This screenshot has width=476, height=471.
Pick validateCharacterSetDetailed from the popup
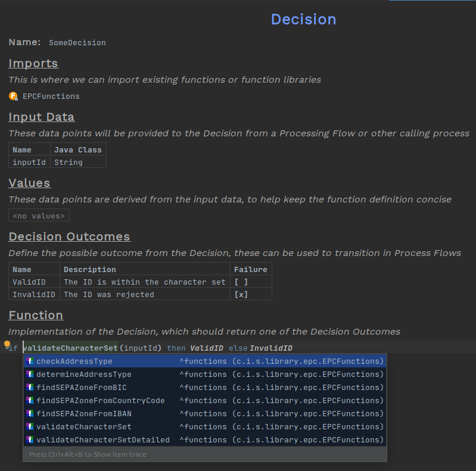pyautogui.click(x=205, y=439)
